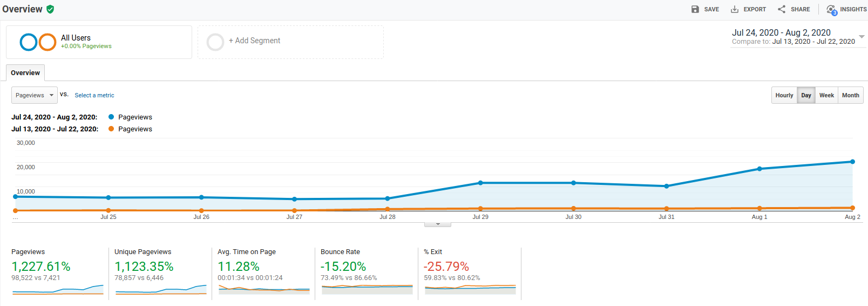Click + Add Segment
The height and width of the screenshot is (306, 868).
point(254,41)
